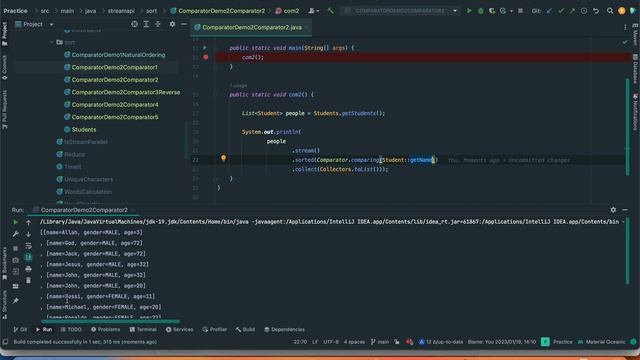
Task: Open profiler run options dropdown arrow
Action: pos(511,11)
